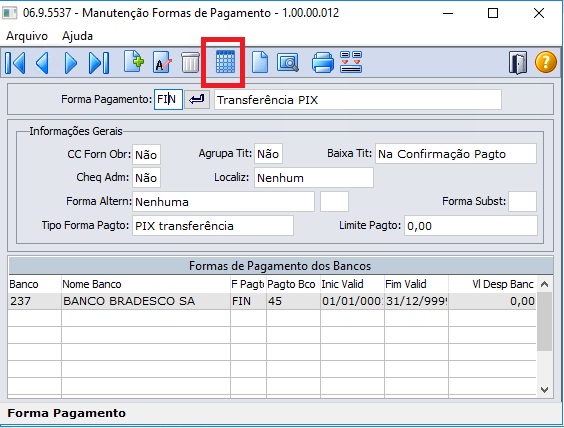Exit via the door icon
This screenshot has height=428, width=564.
click(x=518, y=63)
